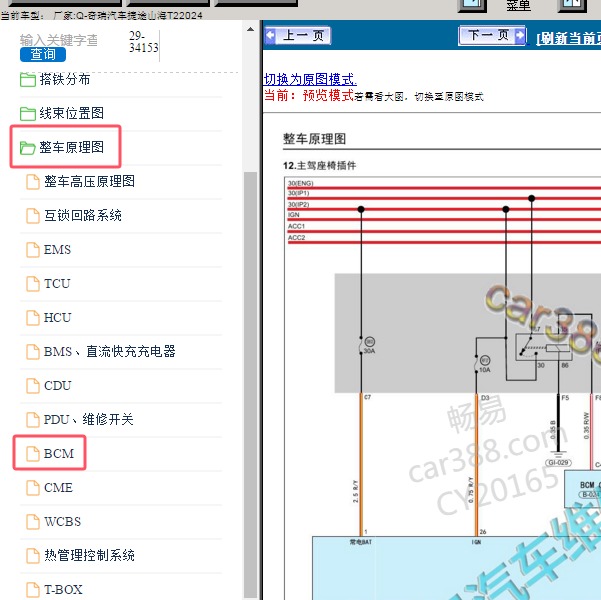Open the PDU、维修开关 entry
The image size is (601, 600).
89,419
